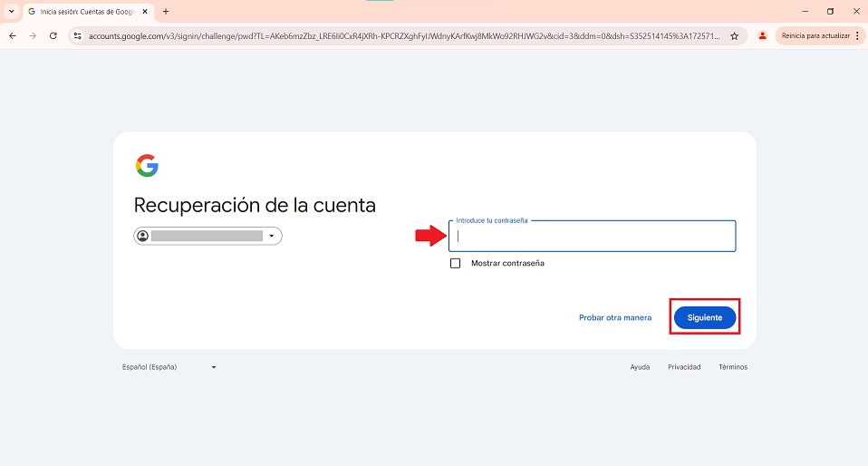Click the Google logo
Viewport: 868px width, 466px height.
[147, 166]
